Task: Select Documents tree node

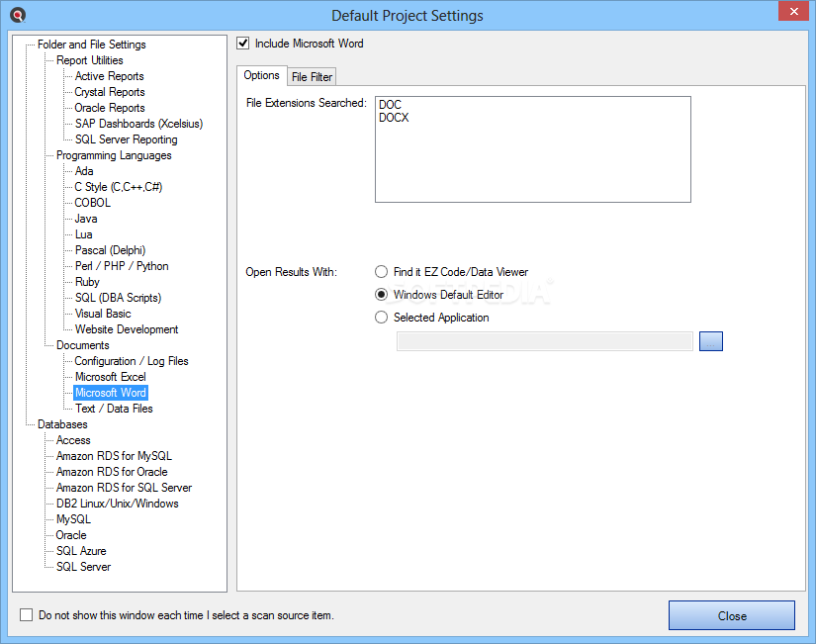Action: (83, 345)
